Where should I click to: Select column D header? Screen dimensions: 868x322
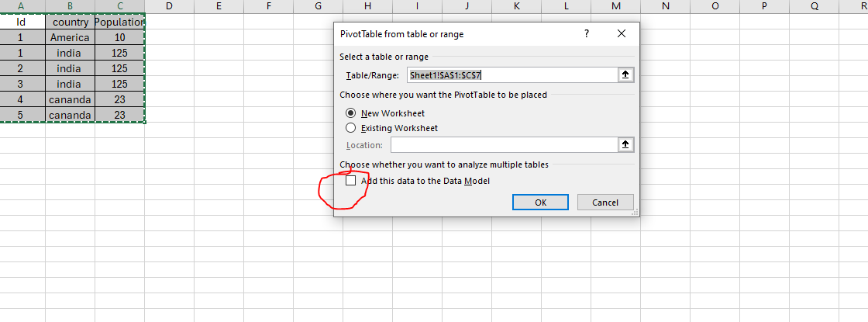pos(169,7)
